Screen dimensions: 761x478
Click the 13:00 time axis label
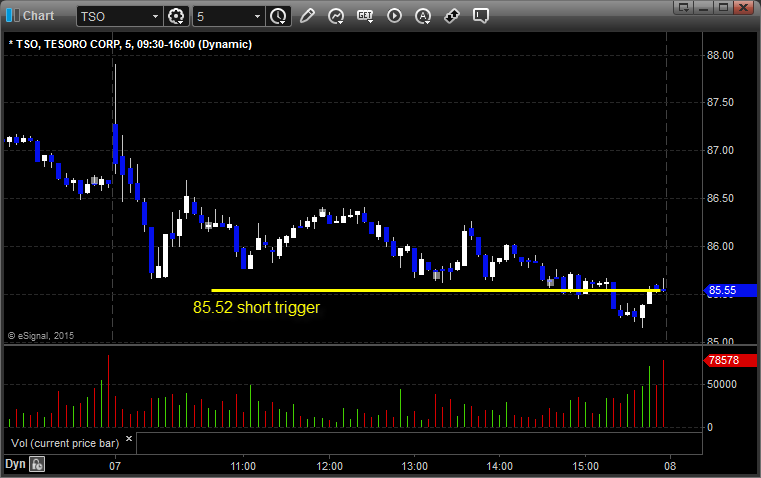coord(414,466)
